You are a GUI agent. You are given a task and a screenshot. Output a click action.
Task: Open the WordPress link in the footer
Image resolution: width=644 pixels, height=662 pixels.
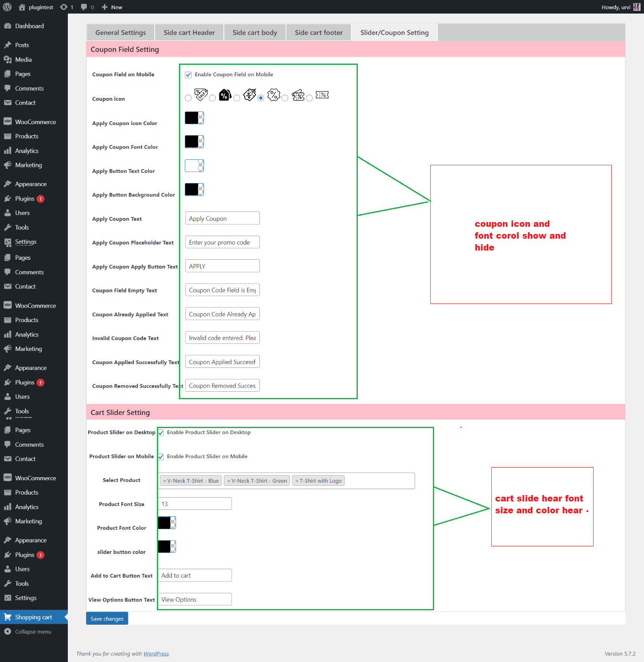click(x=156, y=654)
